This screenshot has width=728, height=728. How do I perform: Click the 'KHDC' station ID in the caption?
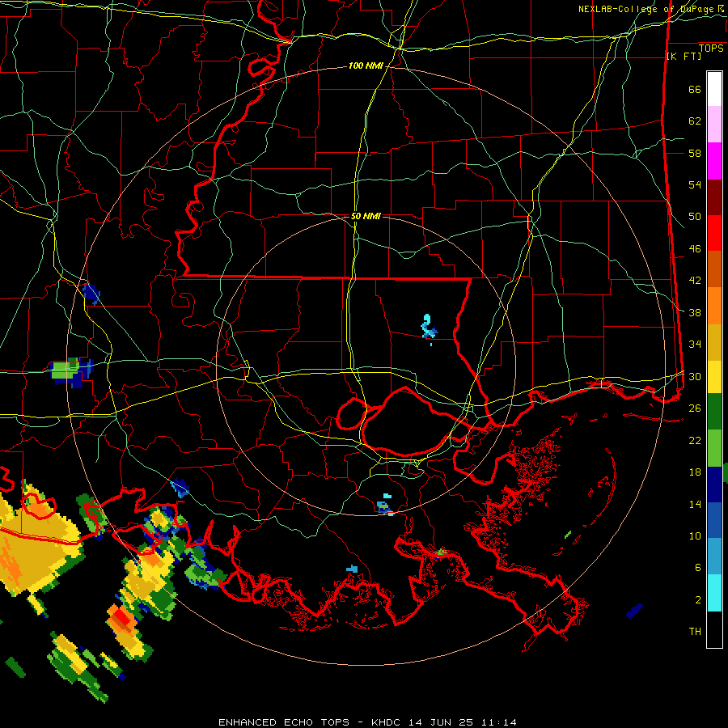click(x=387, y=722)
